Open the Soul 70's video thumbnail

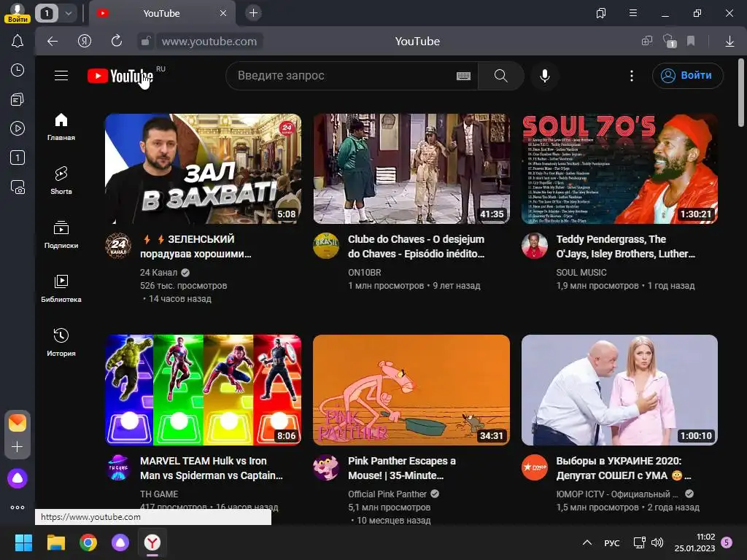620,168
